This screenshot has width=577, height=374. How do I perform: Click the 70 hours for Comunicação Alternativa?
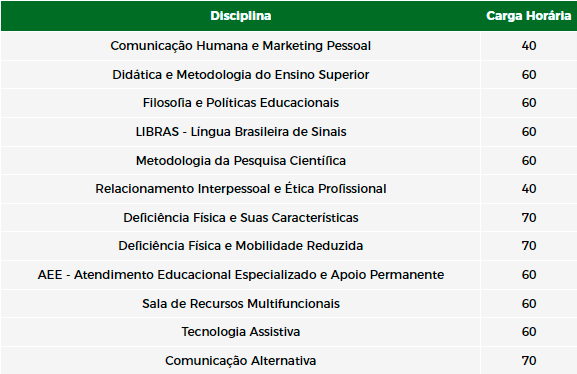[529, 361]
